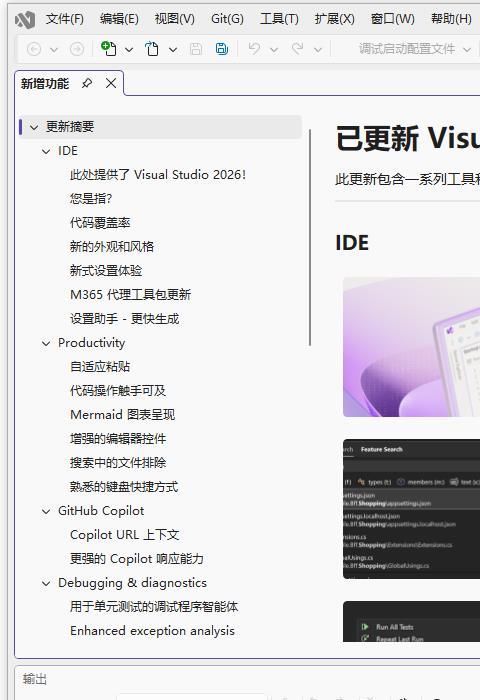Viewport: 480px width, 700px height.
Task: Select the 您是指? item
Action: pos(91,199)
